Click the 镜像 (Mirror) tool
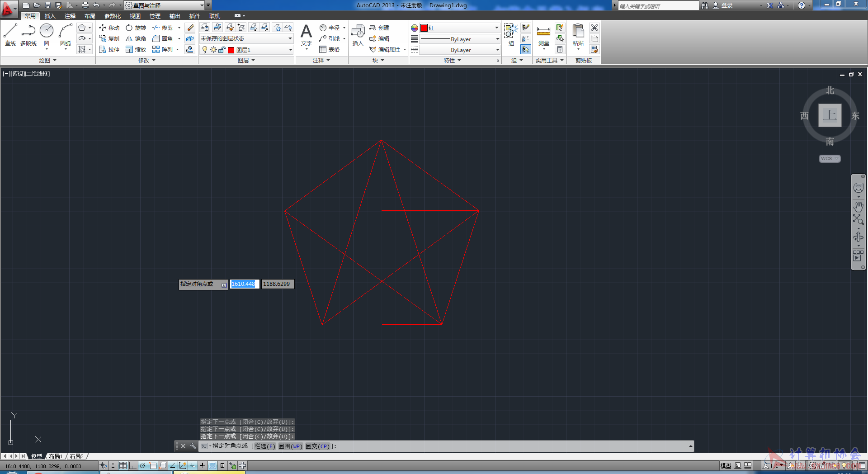The width and height of the screenshot is (868, 474). (136, 38)
